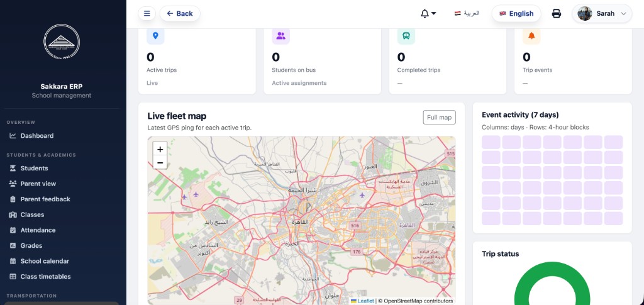
Task: Click the "Completed trips" label
Action: 418,70
